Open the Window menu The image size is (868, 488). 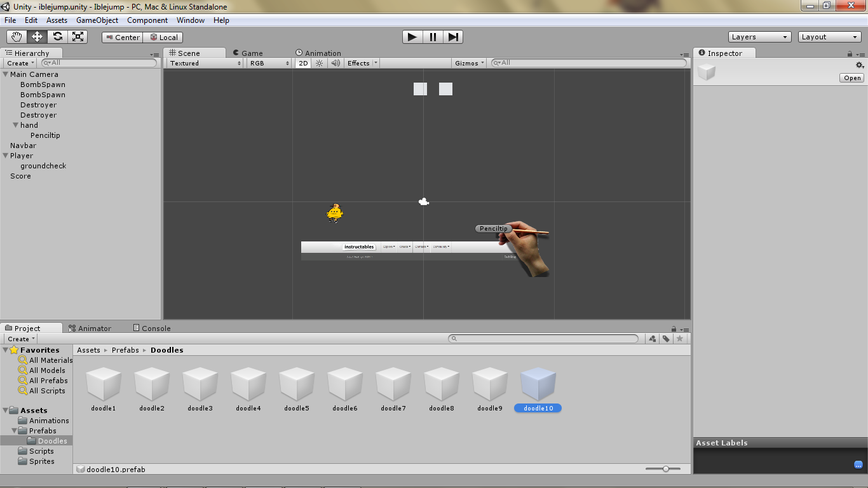click(x=191, y=20)
